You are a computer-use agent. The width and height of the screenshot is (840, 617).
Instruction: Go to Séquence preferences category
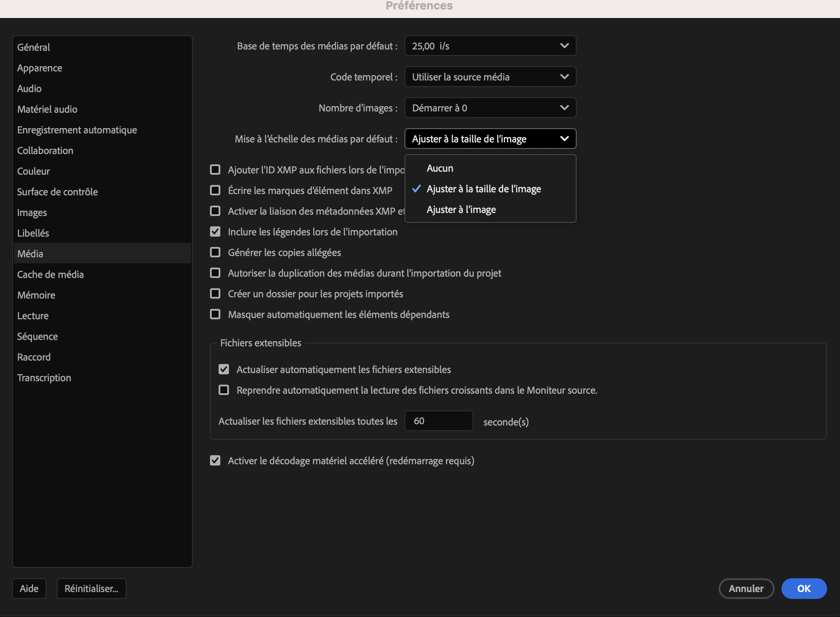(37, 336)
